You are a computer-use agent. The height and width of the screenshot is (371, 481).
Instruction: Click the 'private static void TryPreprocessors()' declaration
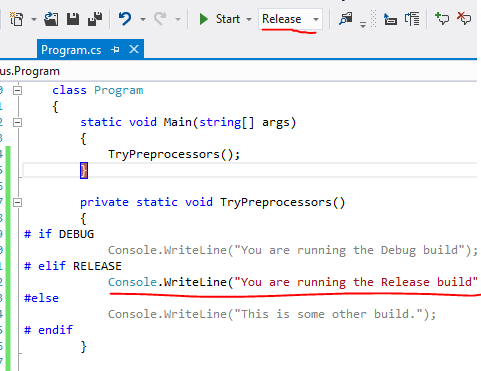click(x=213, y=202)
